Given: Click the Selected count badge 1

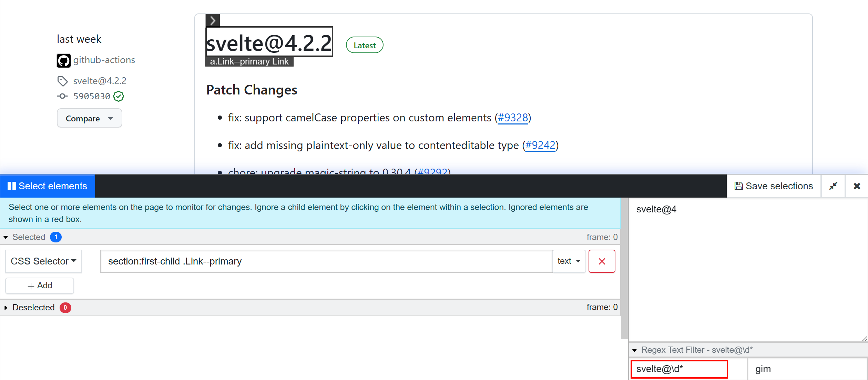Looking at the screenshot, I should [x=56, y=237].
